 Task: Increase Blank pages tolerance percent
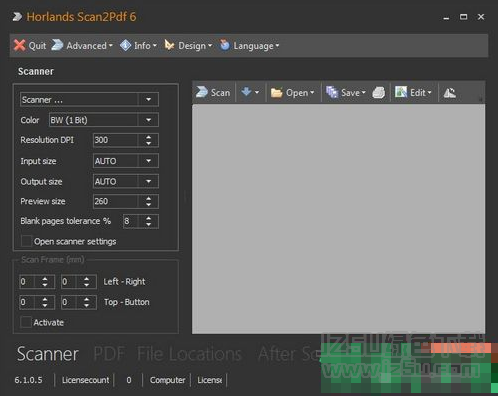click(148, 218)
